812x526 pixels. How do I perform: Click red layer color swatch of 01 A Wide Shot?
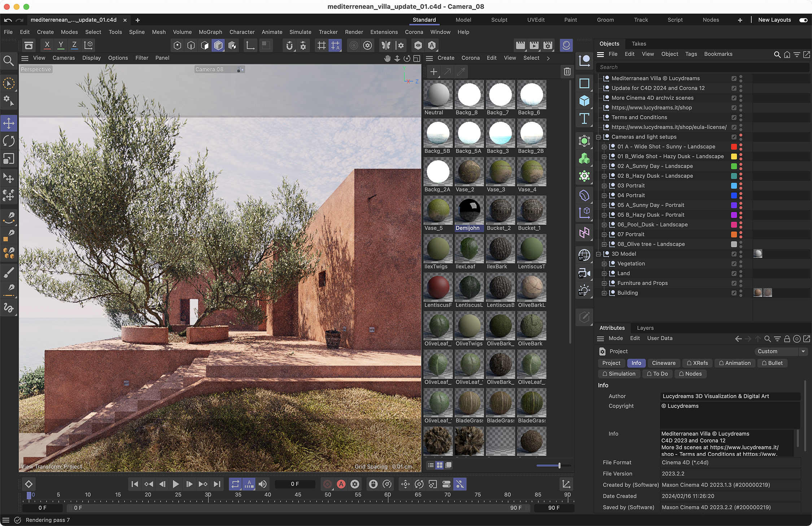point(734,147)
